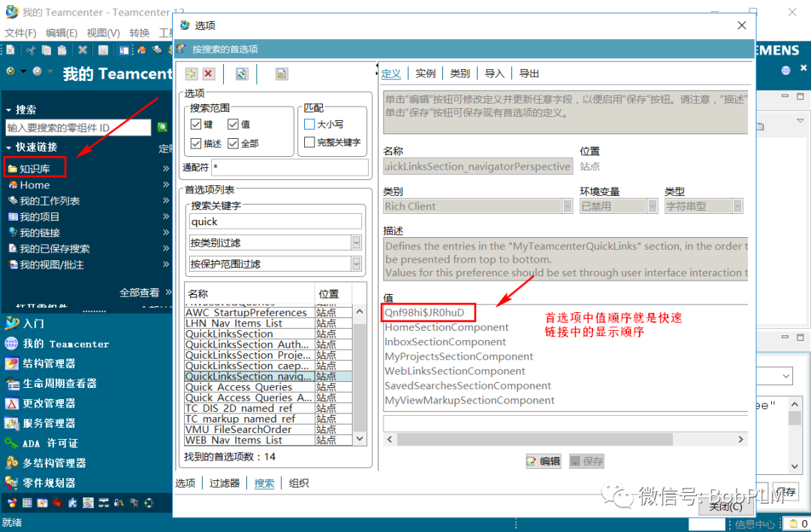Click the padlock and key icon in bottom strip
The width and height of the screenshot is (811, 532).
pos(119,502)
